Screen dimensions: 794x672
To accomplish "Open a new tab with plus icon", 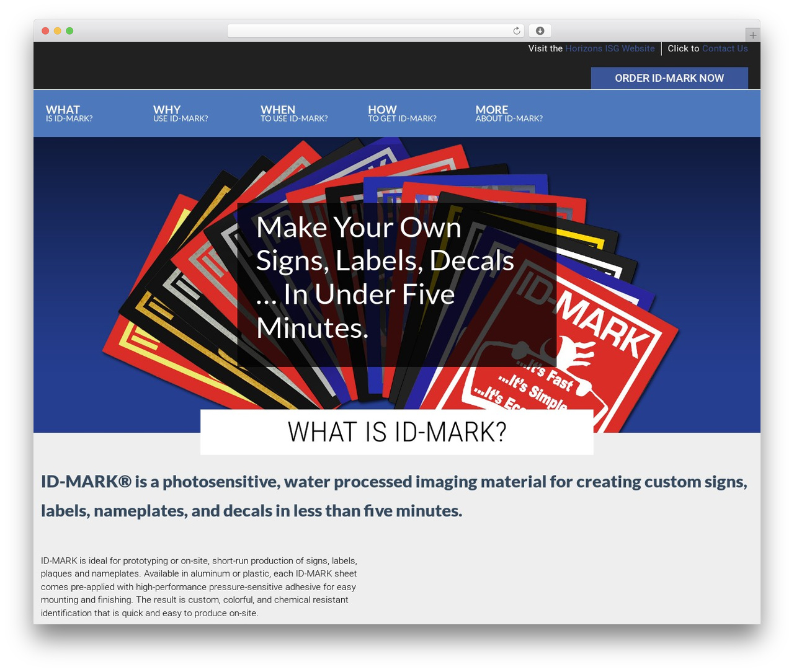I will [752, 35].
